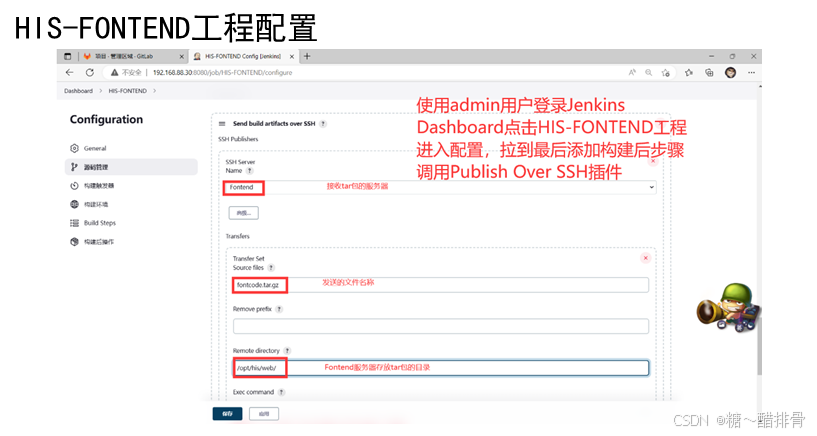Grab the Send build artifacts drag handle

[222, 124]
